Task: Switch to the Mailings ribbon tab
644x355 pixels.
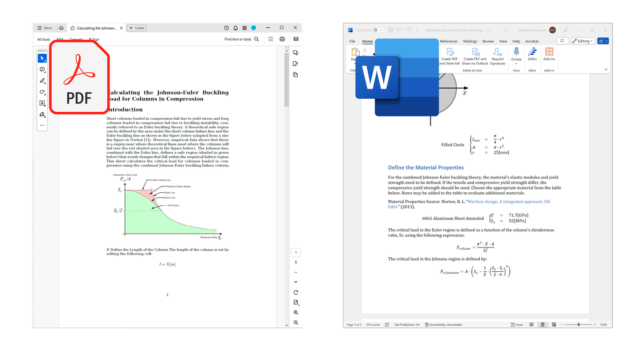Action: (470, 41)
